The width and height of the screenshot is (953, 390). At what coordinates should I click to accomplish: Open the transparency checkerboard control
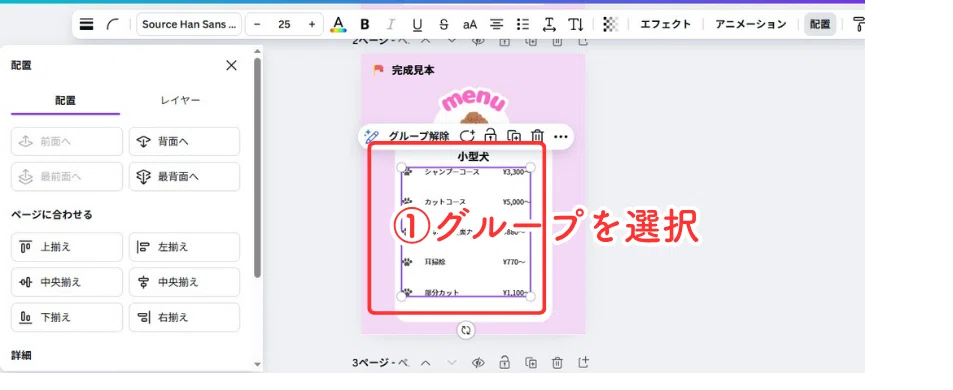pyautogui.click(x=610, y=24)
